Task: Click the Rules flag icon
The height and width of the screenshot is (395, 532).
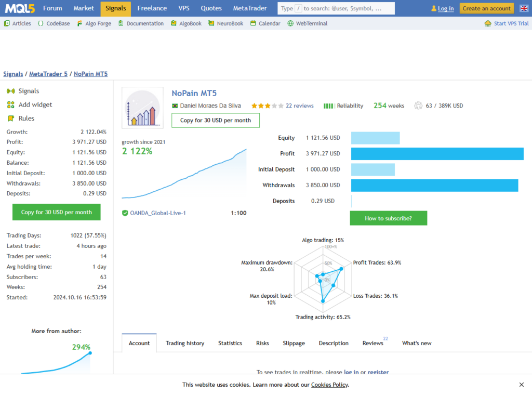Action: pyautogui.click(x=11, y=118)
